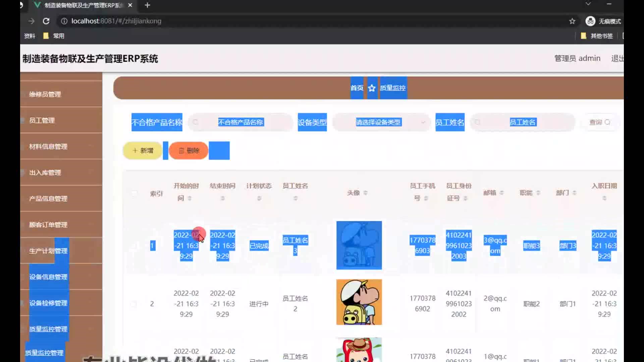The image size is (644, 362).
Task: Open 维修员管理 in the sidebar
Action: tap(61, 94)
